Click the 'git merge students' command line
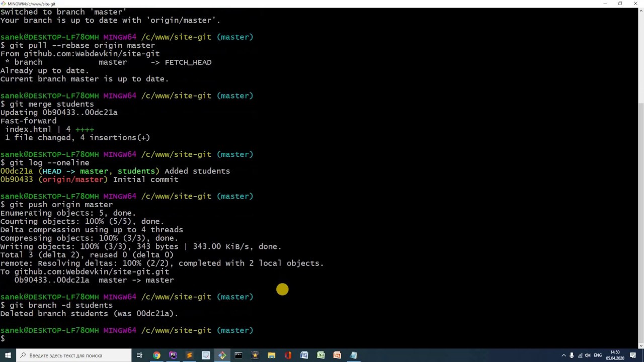This screenshot has width=644, height=362. click(x=52, y=104)
